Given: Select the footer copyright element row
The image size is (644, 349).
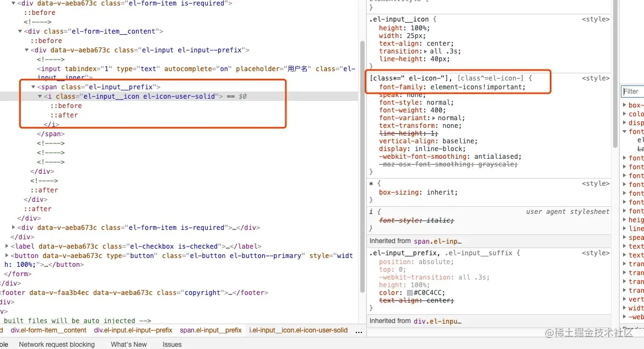Looking at the screenshot, I should click(134, 293).
